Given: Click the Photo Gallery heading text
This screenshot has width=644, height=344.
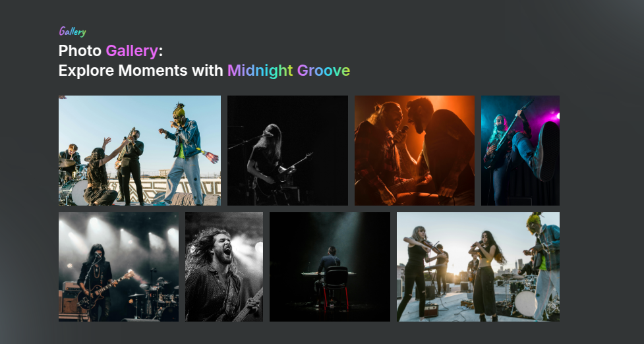Looking at the screenshot, I should click(x=111, y=51).
